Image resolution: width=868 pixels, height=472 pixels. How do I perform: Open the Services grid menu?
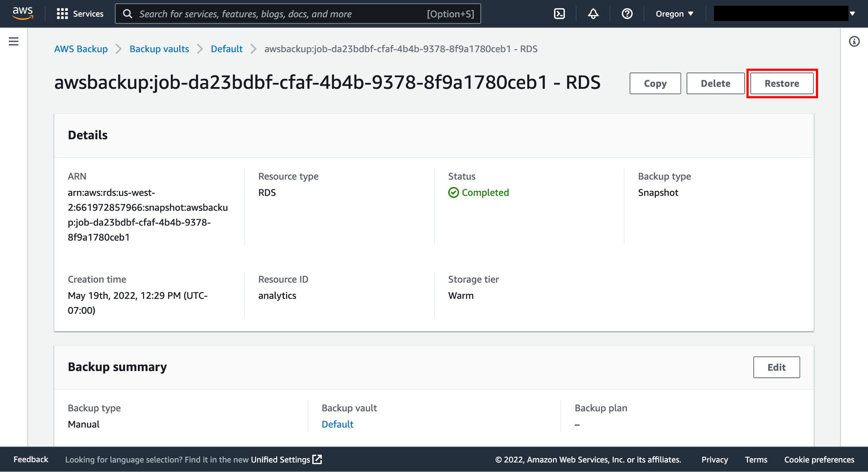tap(80, 14)
